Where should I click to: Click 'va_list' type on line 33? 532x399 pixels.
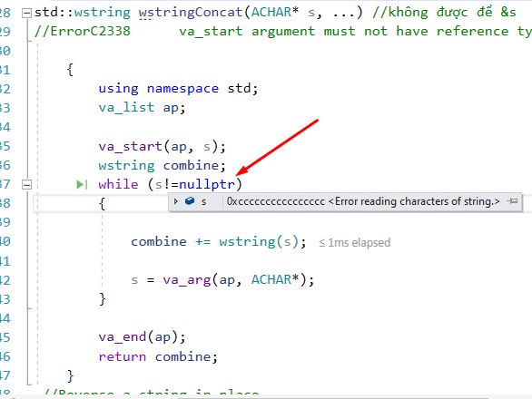[126, 108]
